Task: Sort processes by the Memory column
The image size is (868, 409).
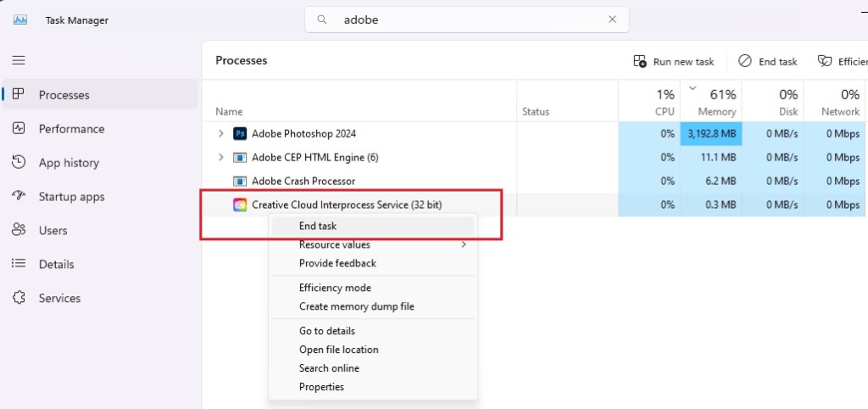Action: (x=716, y=102)
